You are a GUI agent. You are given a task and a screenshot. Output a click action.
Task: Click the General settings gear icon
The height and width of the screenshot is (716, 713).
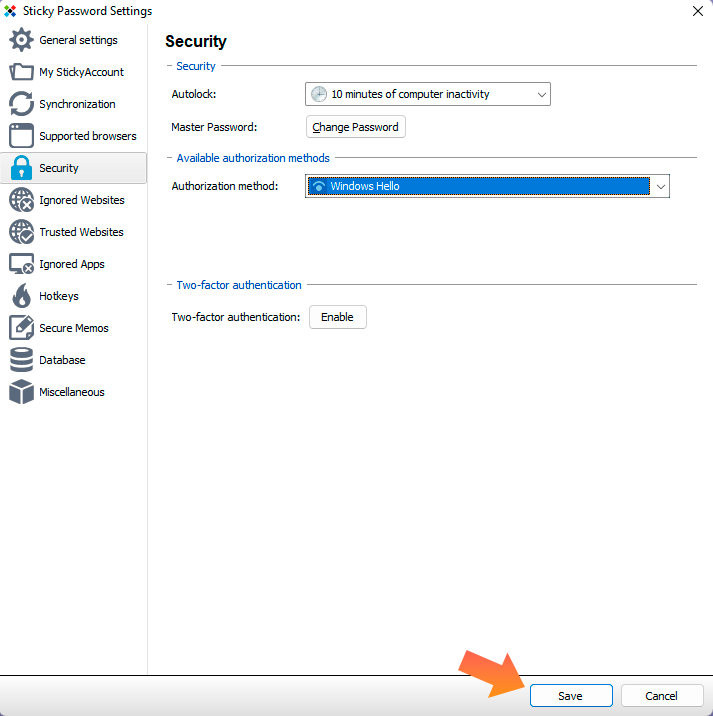(x=21, y=40)
